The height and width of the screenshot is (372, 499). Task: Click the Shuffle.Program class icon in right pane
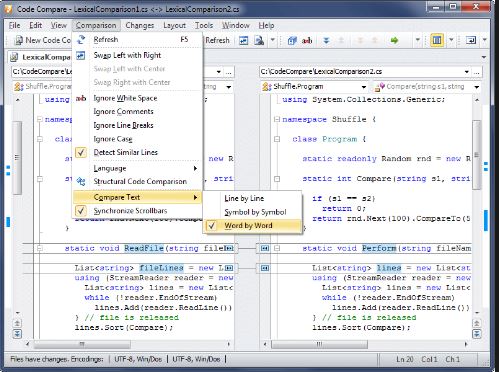click(267, 87)
